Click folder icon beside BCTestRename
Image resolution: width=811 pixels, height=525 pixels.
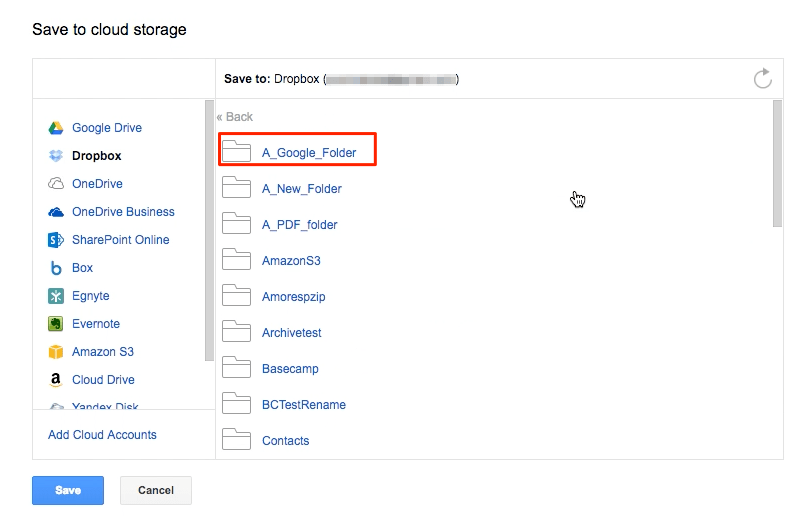point(236,403)
